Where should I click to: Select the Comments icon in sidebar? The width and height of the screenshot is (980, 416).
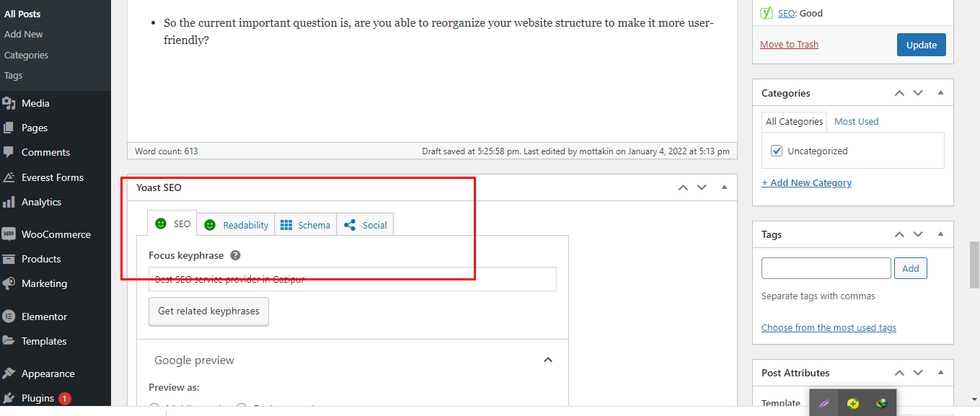[x=46, y=152]
